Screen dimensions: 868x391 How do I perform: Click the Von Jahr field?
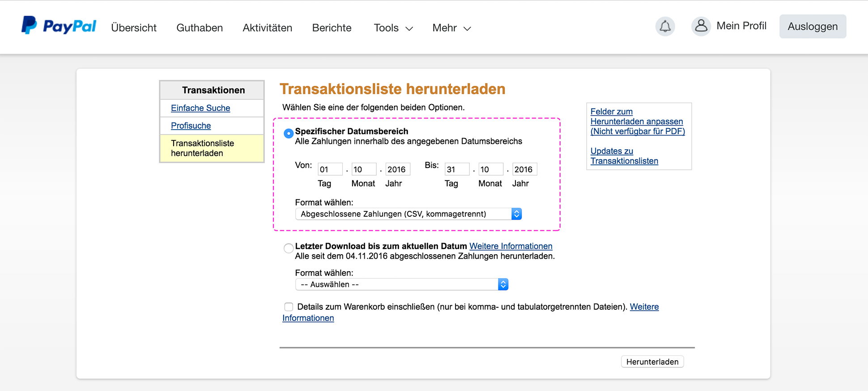pos(398,169)
